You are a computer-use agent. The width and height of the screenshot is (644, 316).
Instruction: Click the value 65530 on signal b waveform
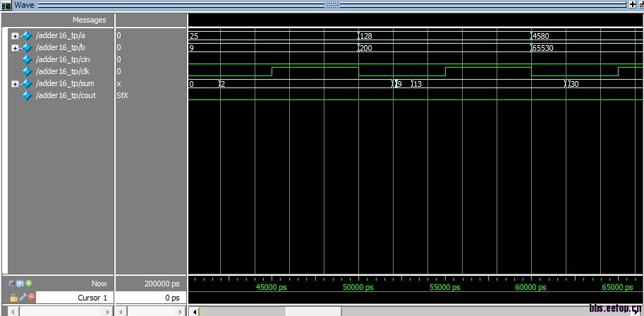point(543,48)
